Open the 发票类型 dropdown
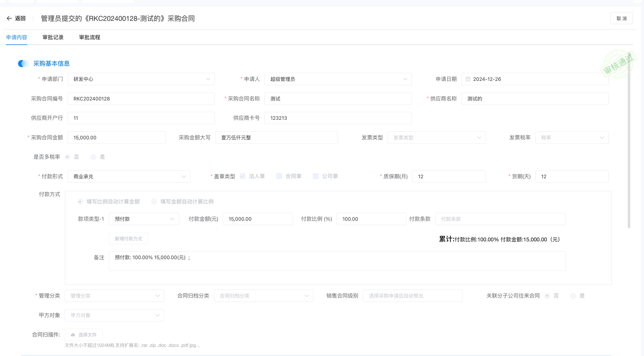 (x=436, y=138)
